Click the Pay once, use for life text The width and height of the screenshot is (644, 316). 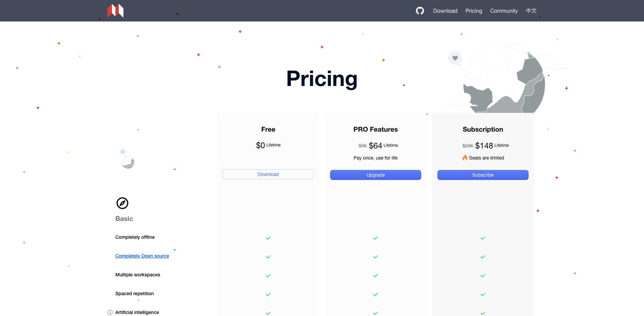pos(376,158)
